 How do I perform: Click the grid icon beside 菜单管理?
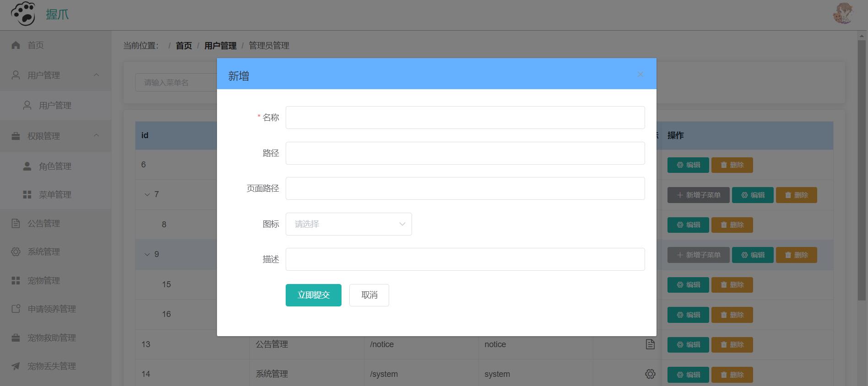tap(27, 194)
